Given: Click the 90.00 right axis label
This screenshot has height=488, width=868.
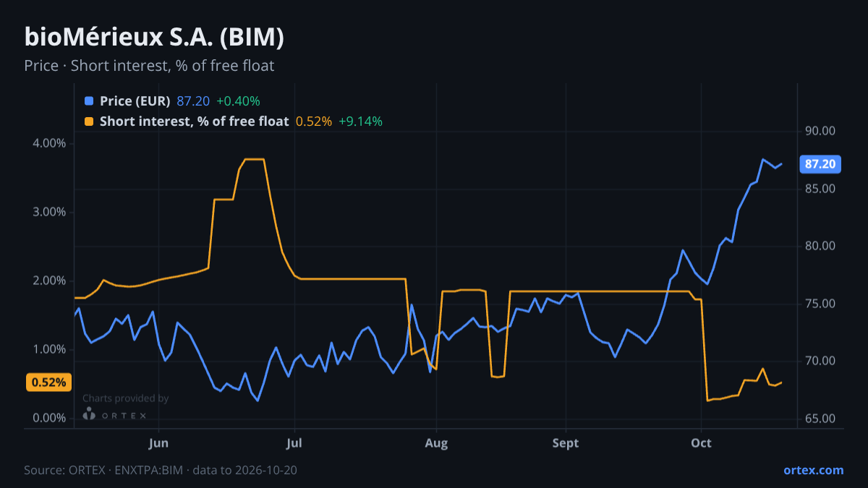Looking at the screenshot, I should (820, 131).
